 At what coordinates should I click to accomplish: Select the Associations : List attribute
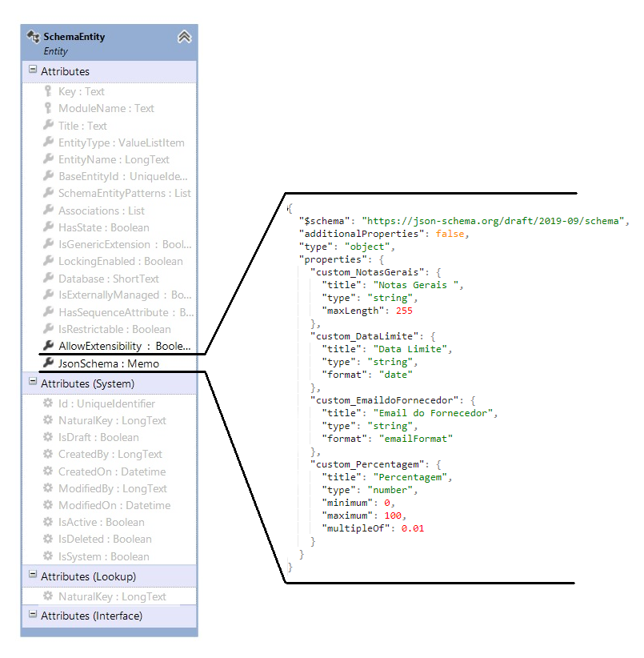(x=102, y=211)
